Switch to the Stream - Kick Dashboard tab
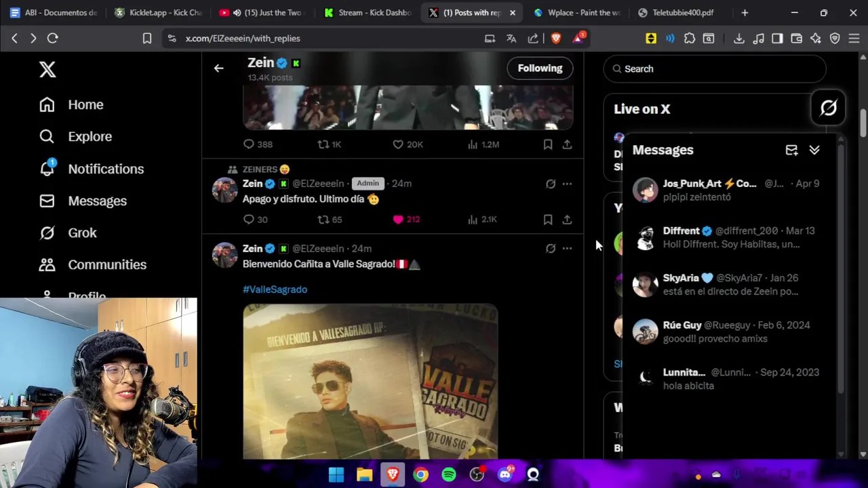The image size is (868, 488). [x=366, y=12]
